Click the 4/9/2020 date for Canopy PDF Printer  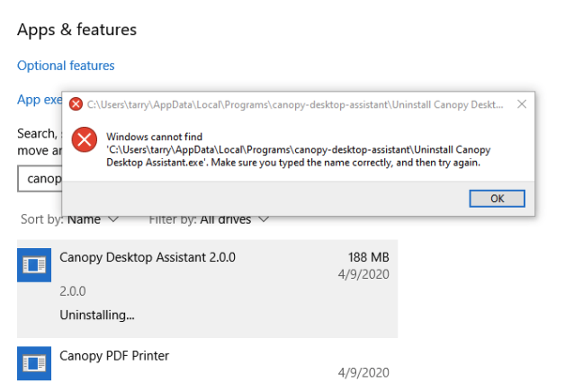[363, 372]
